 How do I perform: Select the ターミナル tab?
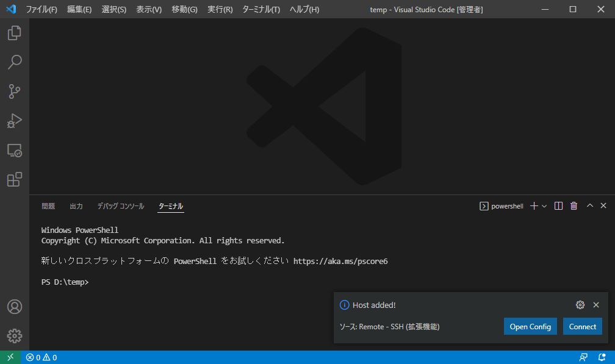171,206
